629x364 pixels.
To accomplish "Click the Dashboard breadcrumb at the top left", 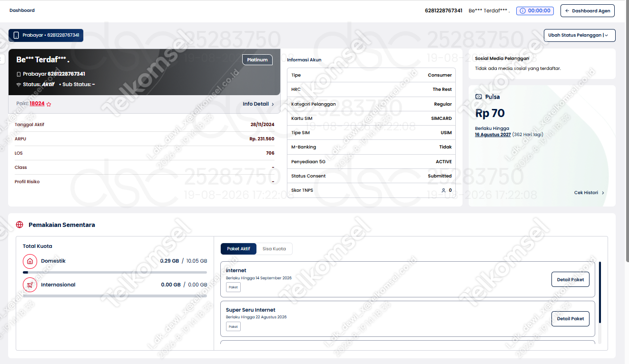I will point(22,10).
